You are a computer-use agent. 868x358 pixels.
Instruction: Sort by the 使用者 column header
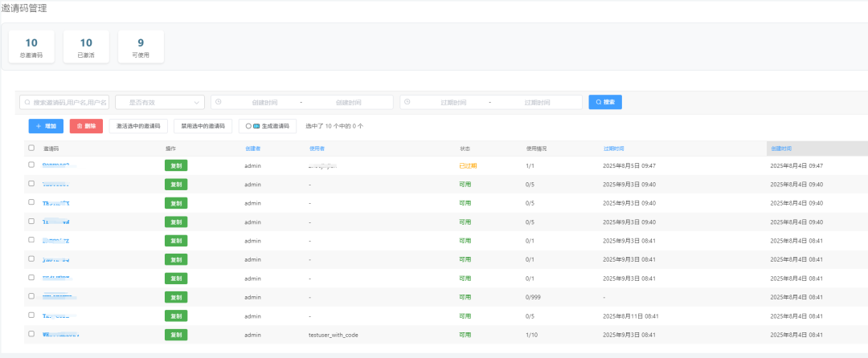(317, 148)
